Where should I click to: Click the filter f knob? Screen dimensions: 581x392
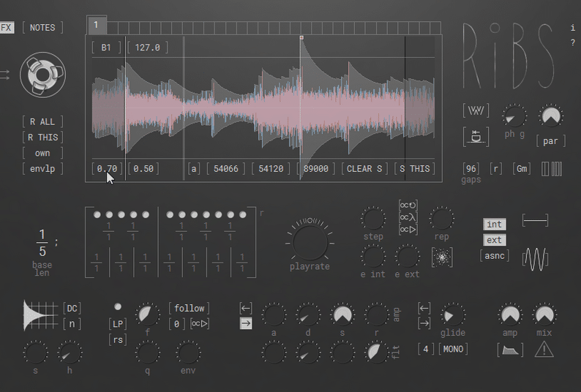point(148,315)
